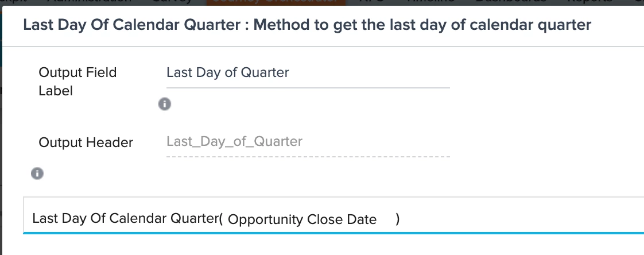Click the blue underline of the formula box

[x=333, y=233]
